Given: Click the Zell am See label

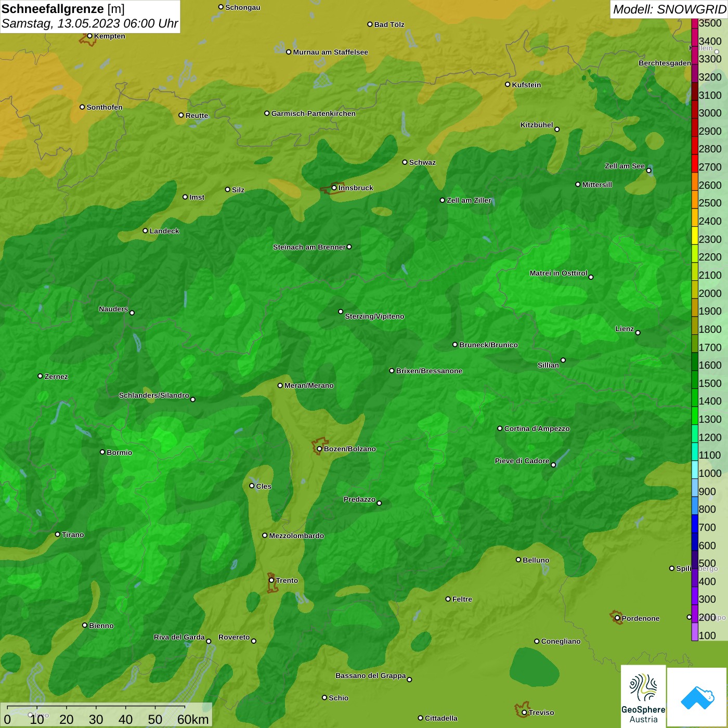Looking at the screenshot, I should coord(625,166).
